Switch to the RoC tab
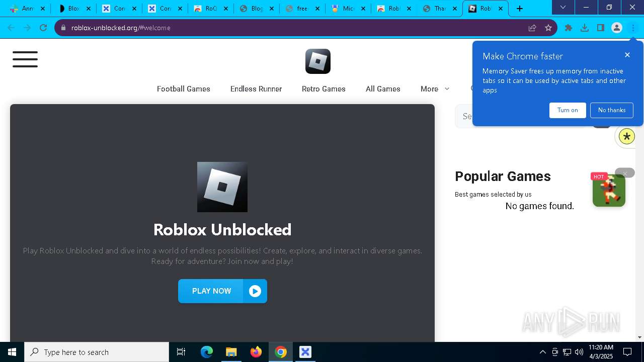Image resolution: width=644 pixels, height=362 pixels. coord(211,9)
